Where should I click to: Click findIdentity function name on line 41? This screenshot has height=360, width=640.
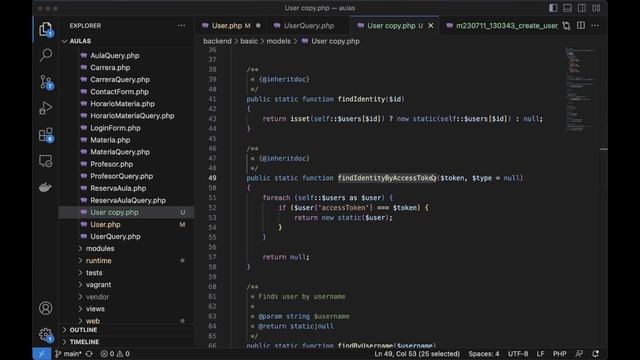coord(361,99)
